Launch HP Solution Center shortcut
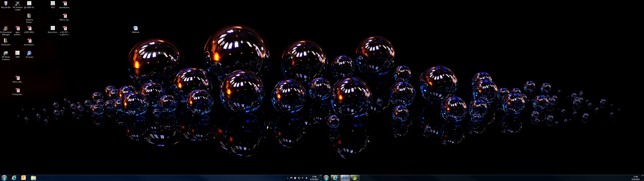The image size is (644, 181). [17, 4]
